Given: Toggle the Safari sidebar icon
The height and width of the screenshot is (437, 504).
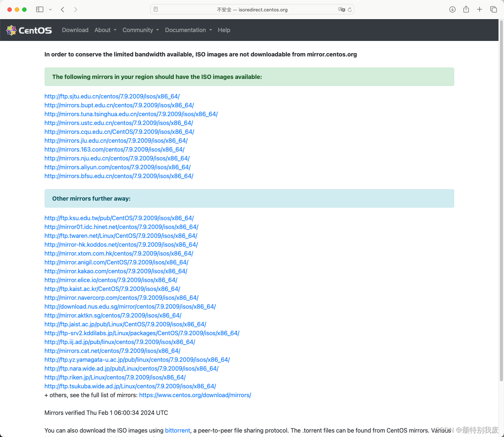Looking at the screenshot, I should pyautogui.click(x=39, y=10).
